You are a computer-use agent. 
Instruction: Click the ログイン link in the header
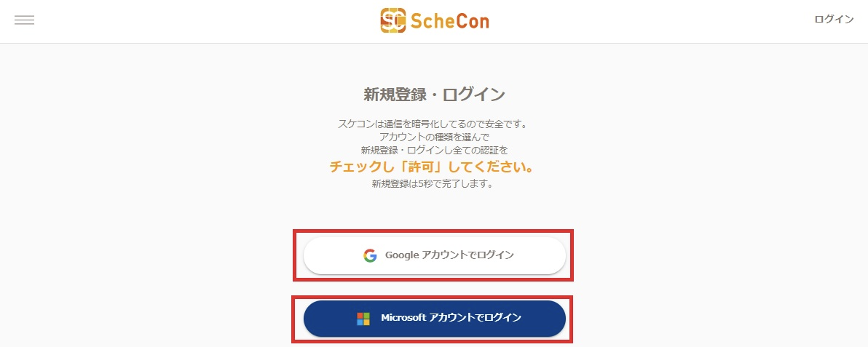[x=834, y=20]
